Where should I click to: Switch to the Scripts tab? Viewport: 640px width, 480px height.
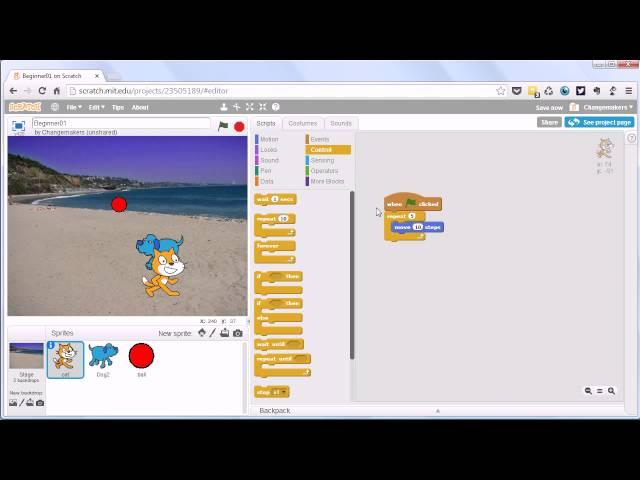[266, 123]
